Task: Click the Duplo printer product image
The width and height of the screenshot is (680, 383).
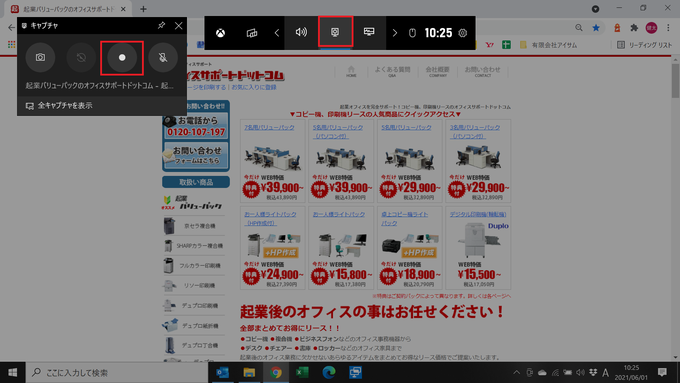Action: [x=479, y=240]
